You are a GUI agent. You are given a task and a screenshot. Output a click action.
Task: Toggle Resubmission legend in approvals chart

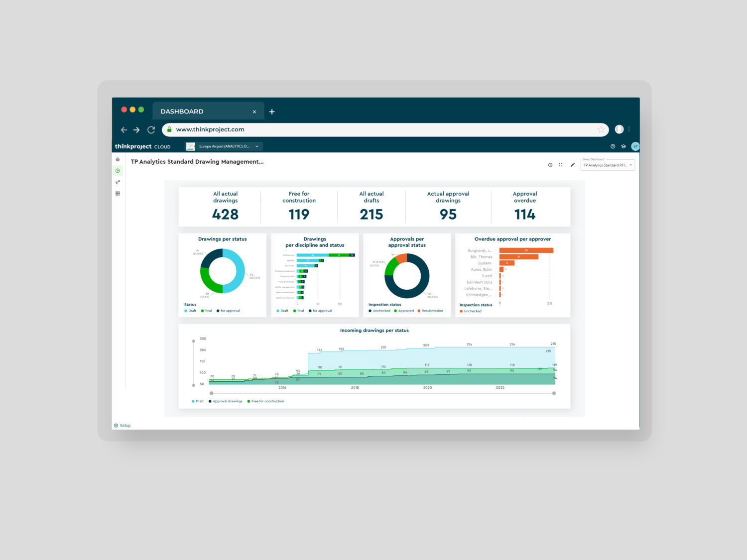pyautogui.click(x=430, y=311)
